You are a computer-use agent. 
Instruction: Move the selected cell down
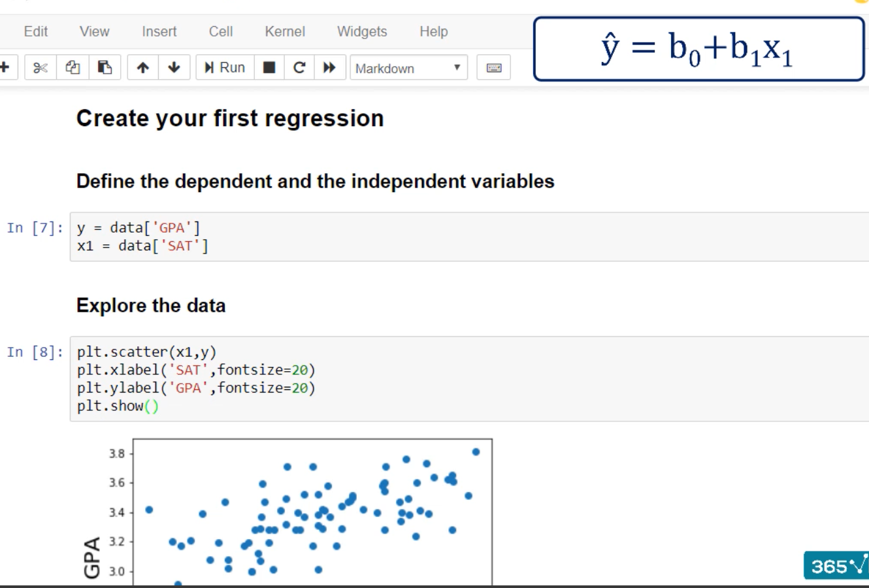click(x=174, y=68)
